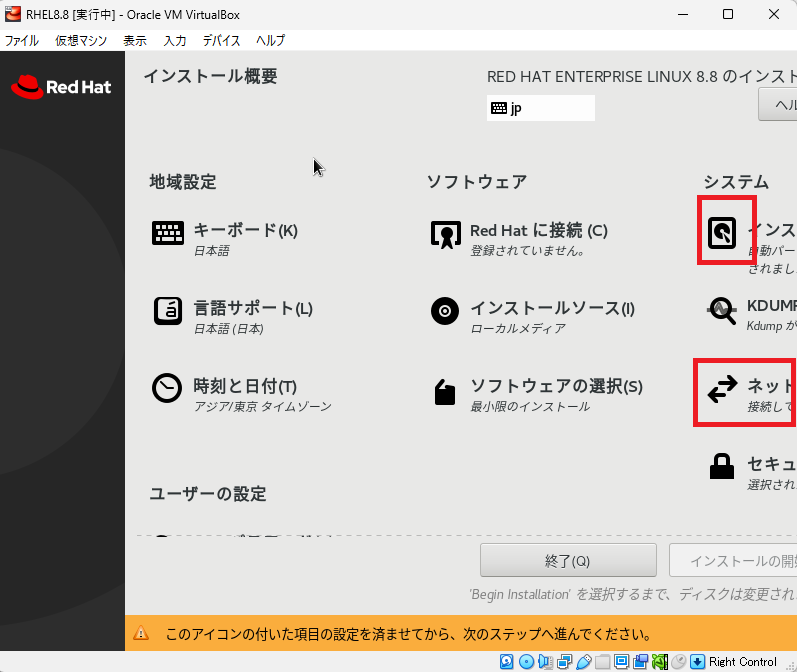Click VirtualBox network adapters status icon
Viewport: 797px width, 672px height.
click(564, 661)
